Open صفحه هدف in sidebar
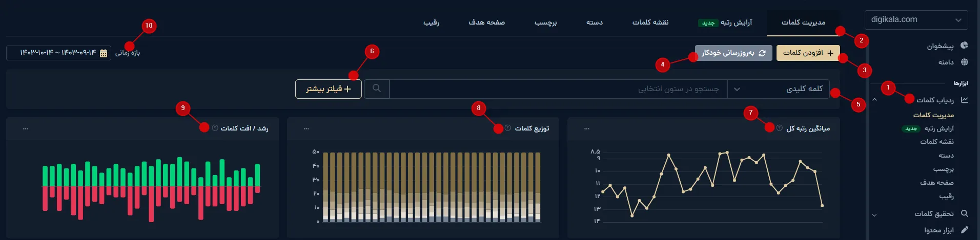The height and width of the screenshot is (240, 980). coord(937,183)
